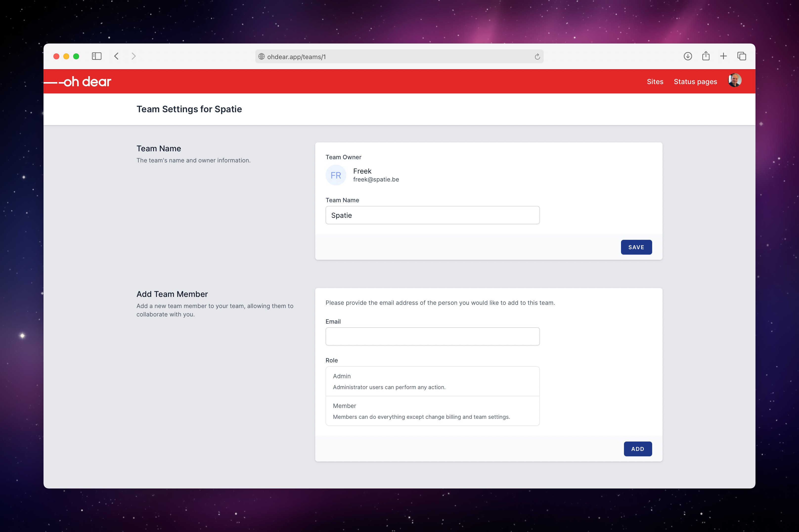This screenshot has width=799, height=532.
Task: Toggle the Safari sidebar icon
Action: (97, 56)
